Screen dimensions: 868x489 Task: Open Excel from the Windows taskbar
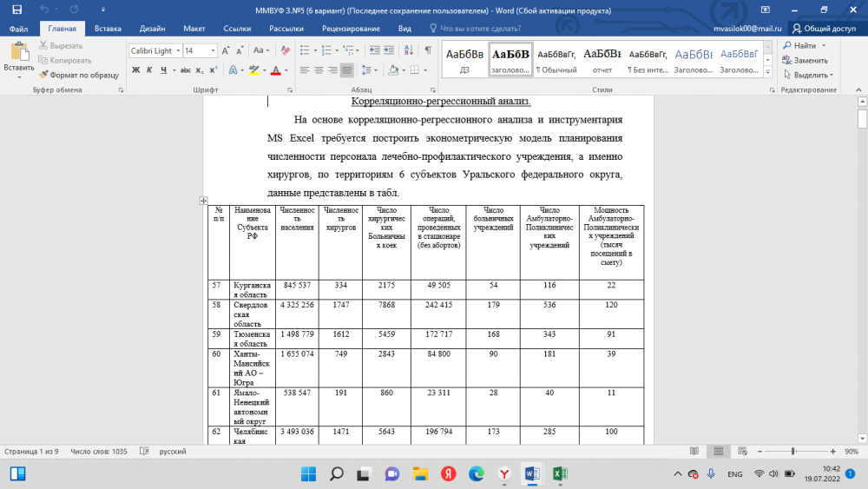[x=561, y=473]
